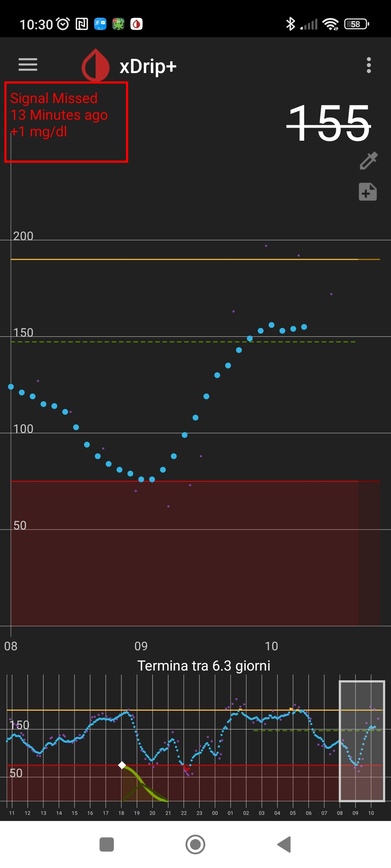Screen dimensions: 391x868
Task: Tap the green creature notification icon
Action: tap(118, 24)
